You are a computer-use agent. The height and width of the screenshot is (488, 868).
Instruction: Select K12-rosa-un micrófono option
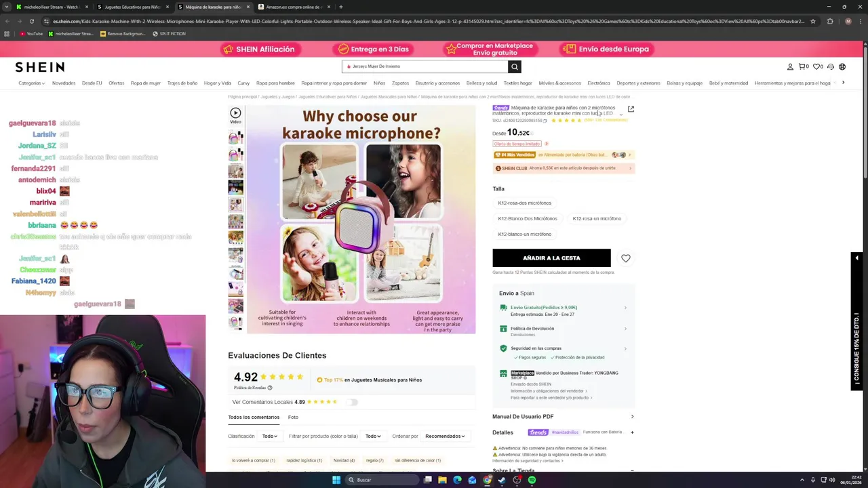coord(597,218)
